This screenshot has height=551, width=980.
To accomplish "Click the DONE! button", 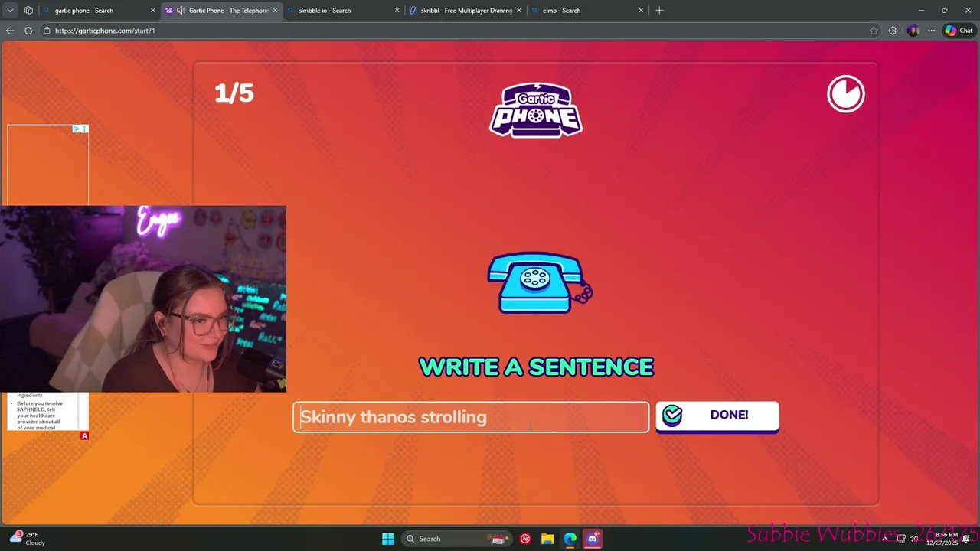I will tap(717, 416).
